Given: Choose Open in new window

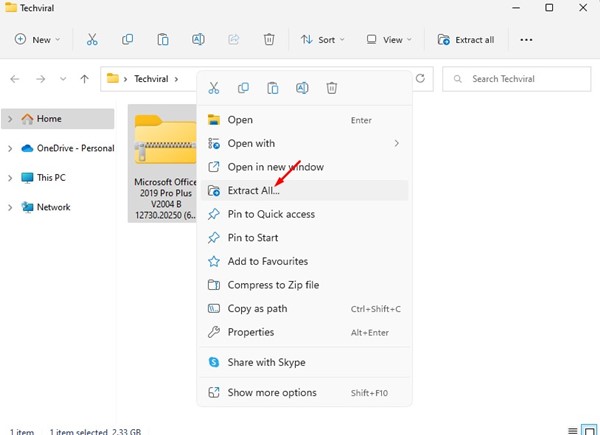Looking at the screenshot, I should (x=305, y=167).
